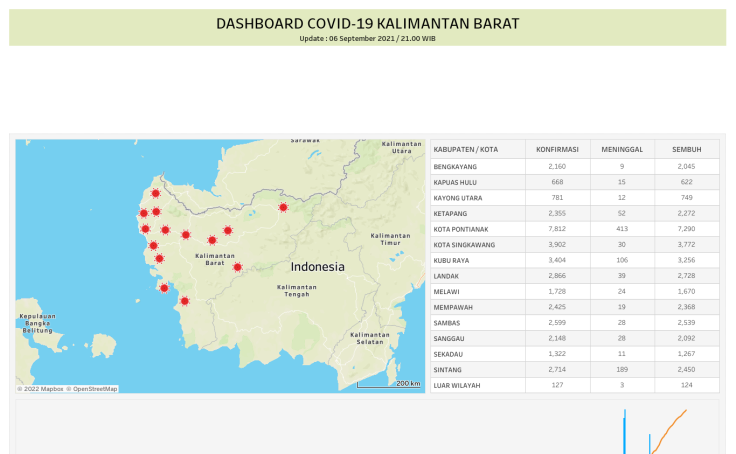Click the dashboard title text

click(367, 23)
